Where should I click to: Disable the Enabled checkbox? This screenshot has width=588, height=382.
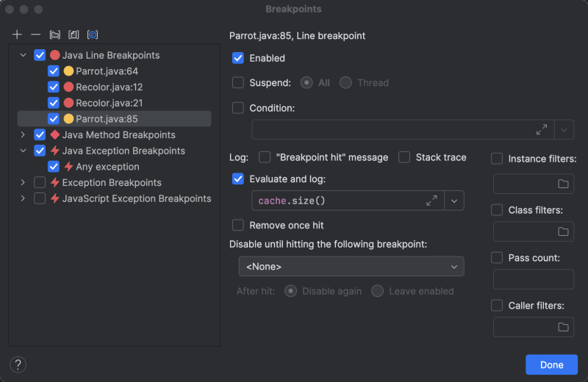coord(238,58)
